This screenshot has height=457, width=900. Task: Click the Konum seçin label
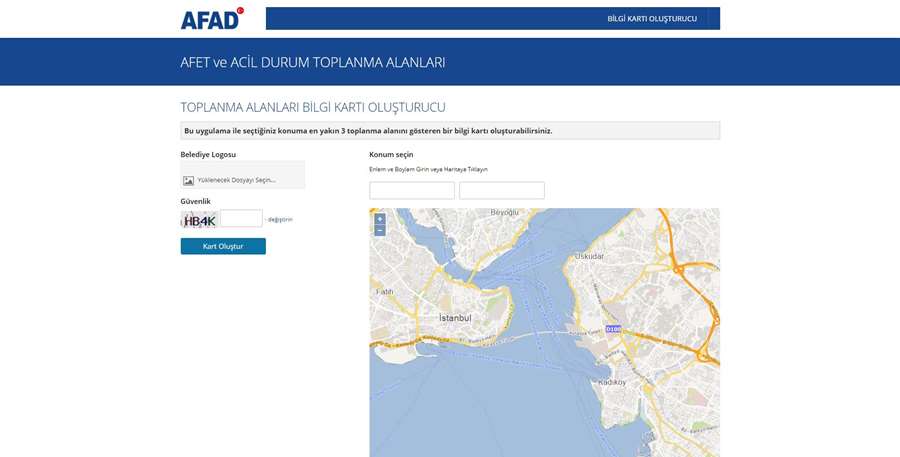click(391, 154)
